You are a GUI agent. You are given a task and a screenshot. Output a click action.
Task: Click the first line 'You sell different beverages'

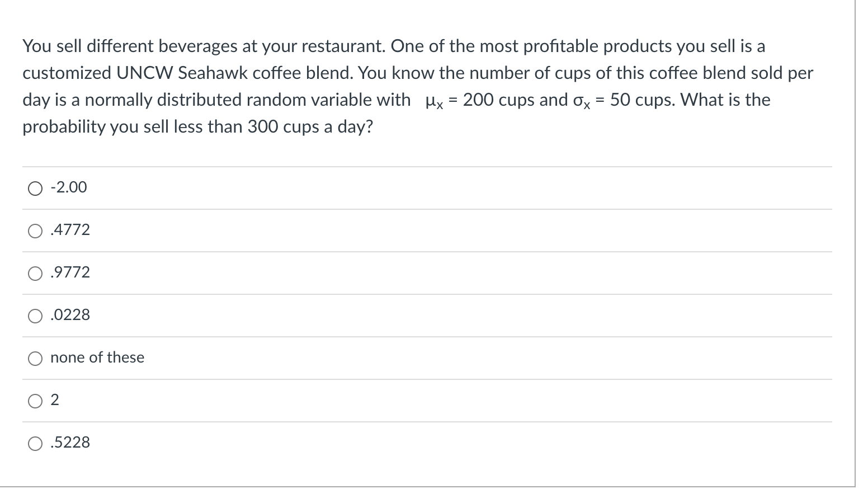tap(394, 46)
